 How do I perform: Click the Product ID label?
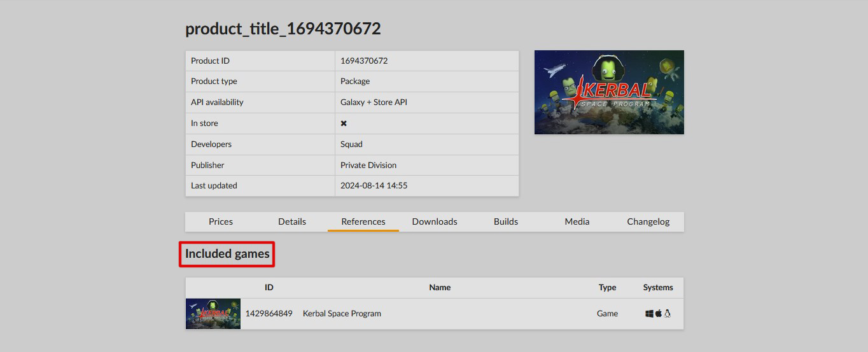[x=210, y=61]
